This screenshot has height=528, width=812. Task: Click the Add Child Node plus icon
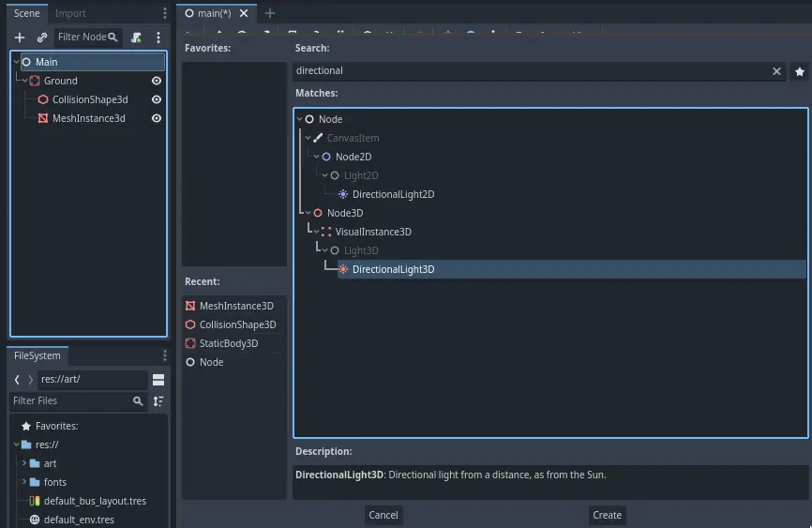pos(20,38)
